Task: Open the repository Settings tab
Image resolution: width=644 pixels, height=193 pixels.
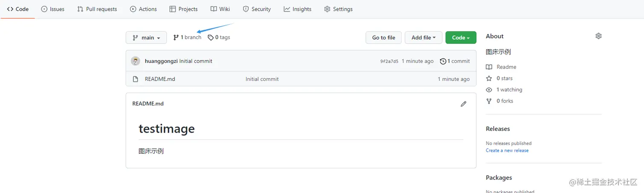Action: 338,9
